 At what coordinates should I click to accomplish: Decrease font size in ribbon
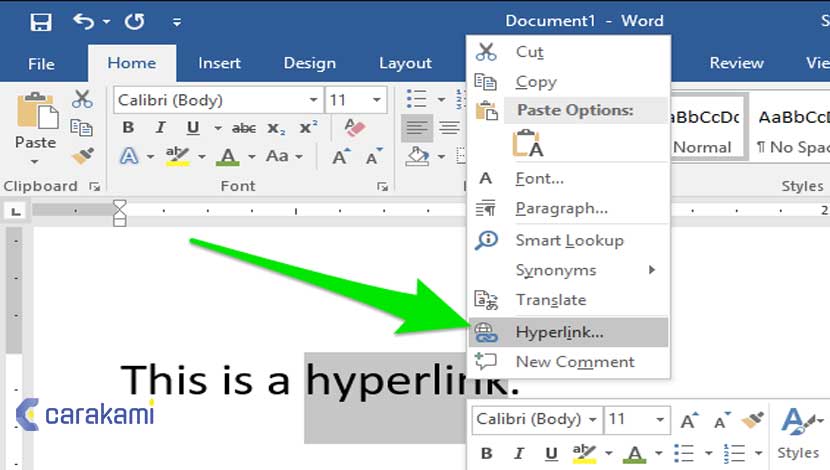pyautogui.click(x=374, y=157)
